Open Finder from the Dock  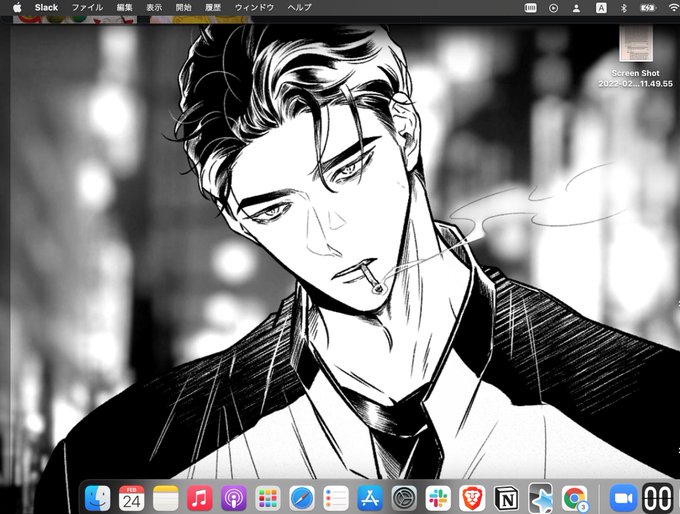pyautogui.click(x=98, y=498)
